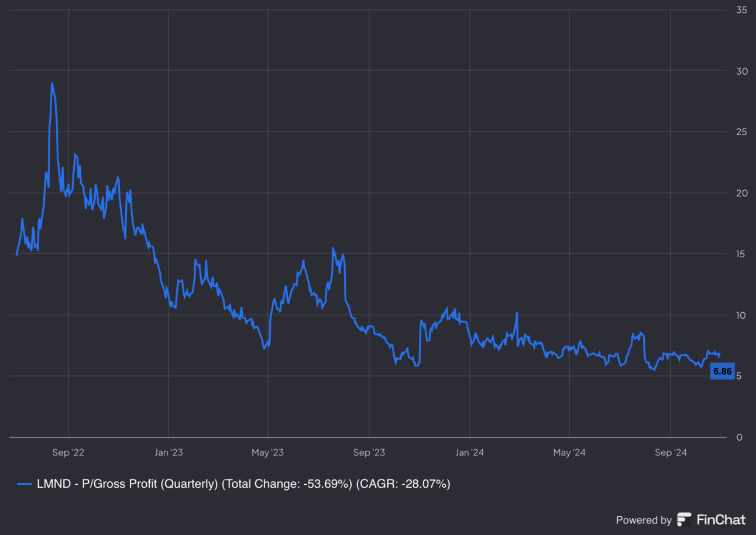The height and width of the screenshot is (535, 756).
Task: Click the 6.86 current value badge
Action: point(722,371)
